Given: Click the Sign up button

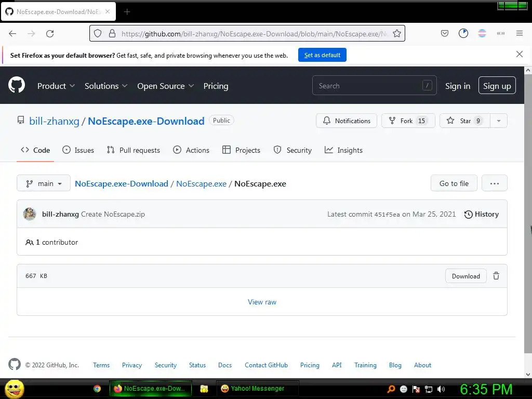Looking at the screenshot, I should pyautogui.click(x=497, y=86).
